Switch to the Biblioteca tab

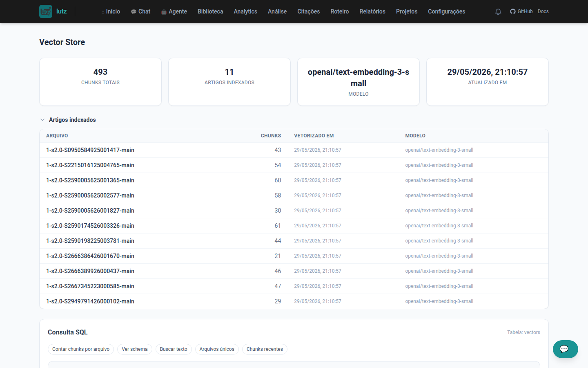tap(210, 11)
